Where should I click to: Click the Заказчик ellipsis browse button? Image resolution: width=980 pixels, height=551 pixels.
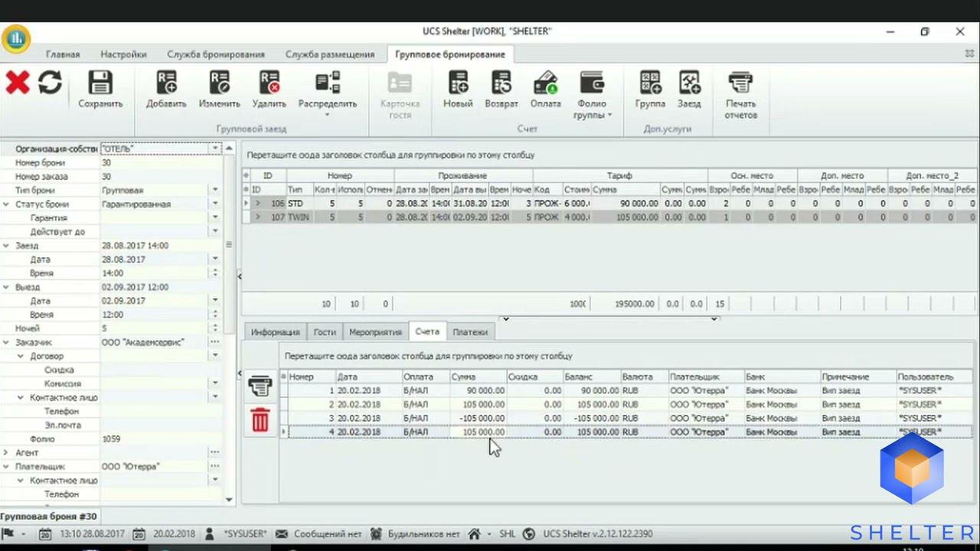pyautogui.click(x=215, y=342)
